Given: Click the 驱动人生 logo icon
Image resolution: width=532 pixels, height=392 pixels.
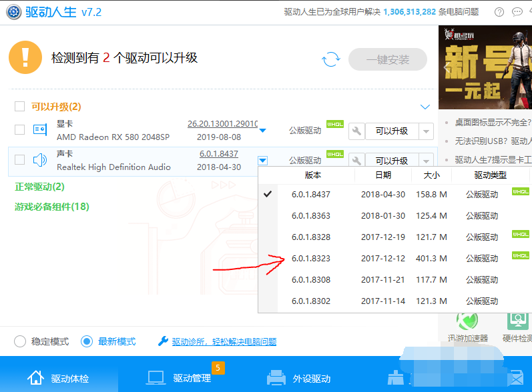Looking at the screenshot, I should [x=12, y=12].
